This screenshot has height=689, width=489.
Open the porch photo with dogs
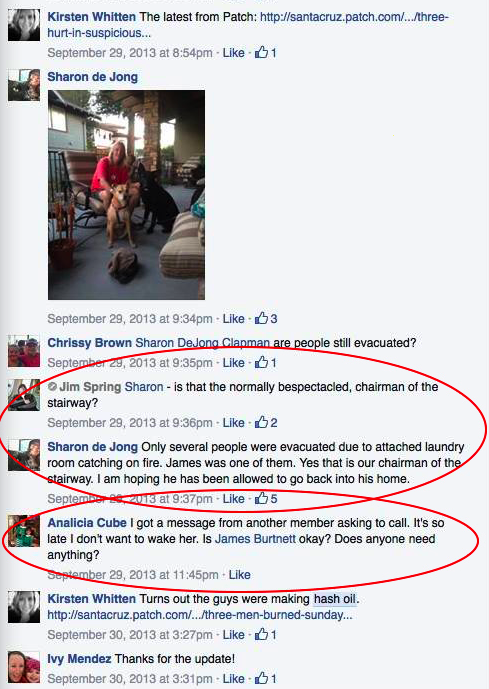127,195
